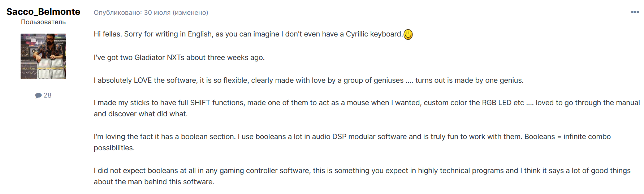Click Sacco_Belmonte's avatar picture
The image size is (644, 194).
click(x=43, y=56)
